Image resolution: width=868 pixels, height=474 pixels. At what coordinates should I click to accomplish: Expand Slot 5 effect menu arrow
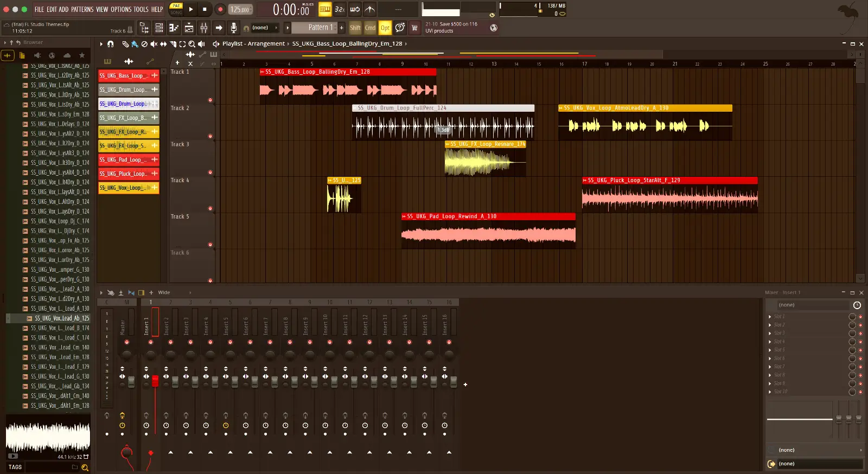[770, 350]
